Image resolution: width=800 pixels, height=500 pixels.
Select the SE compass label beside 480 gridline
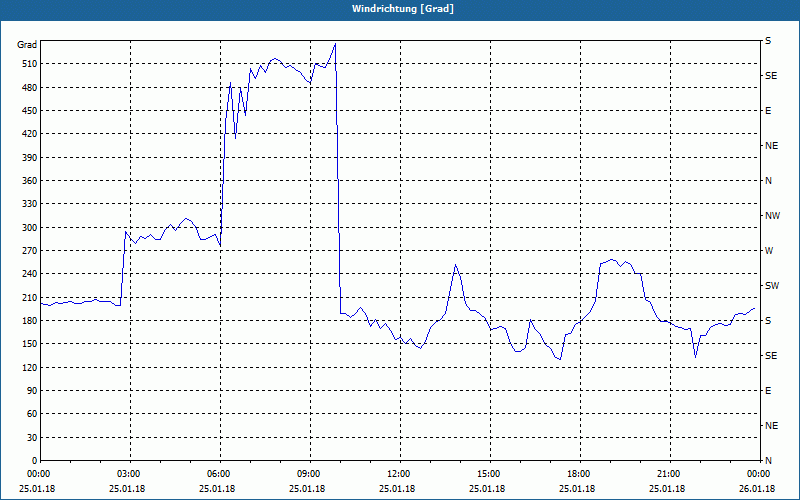coord(771,76)
